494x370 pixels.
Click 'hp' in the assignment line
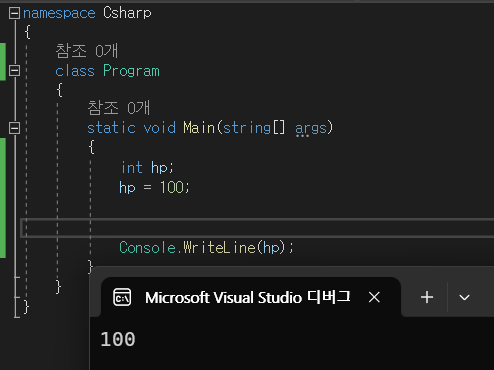pyautogui.click(x=127, y=188)
